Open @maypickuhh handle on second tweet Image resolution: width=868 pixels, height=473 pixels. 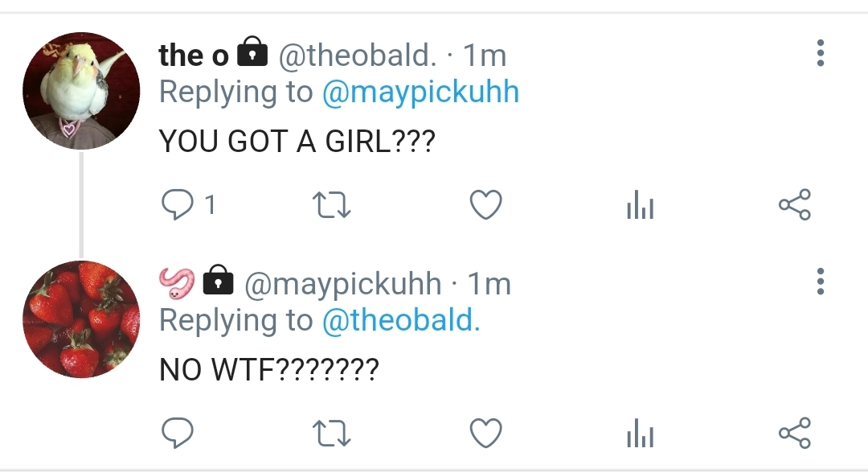click(x=342, y=285)
